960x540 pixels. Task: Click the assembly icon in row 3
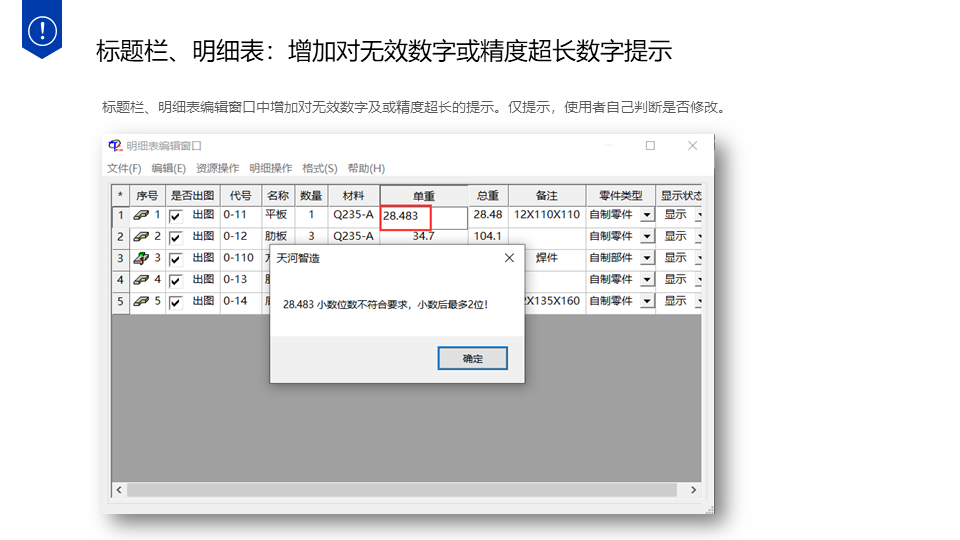coord(141,258)
